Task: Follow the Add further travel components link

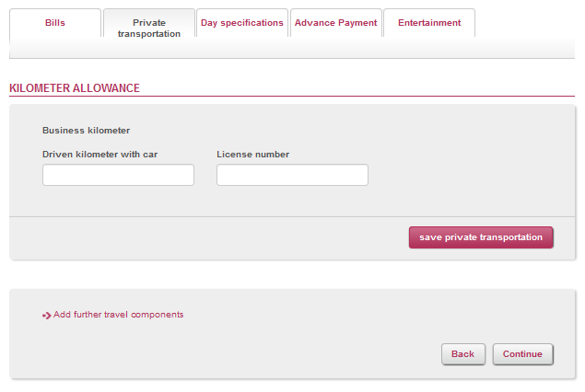Action: point(118,315)
